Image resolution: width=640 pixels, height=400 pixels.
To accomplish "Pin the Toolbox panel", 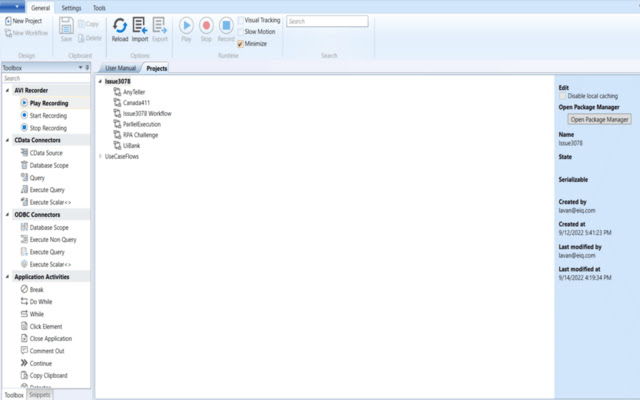I will point(87,67).
